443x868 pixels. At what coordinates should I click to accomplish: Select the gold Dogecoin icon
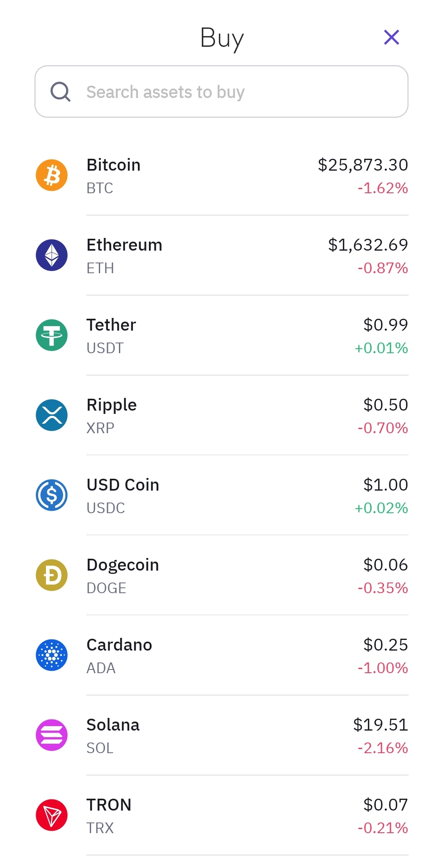(52, 575)
